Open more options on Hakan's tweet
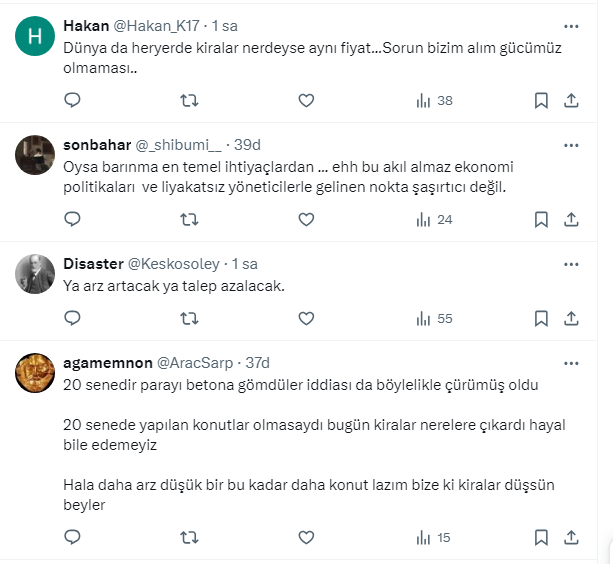The width and height of the screenshot is (613, 564). (x=571, y=25)
